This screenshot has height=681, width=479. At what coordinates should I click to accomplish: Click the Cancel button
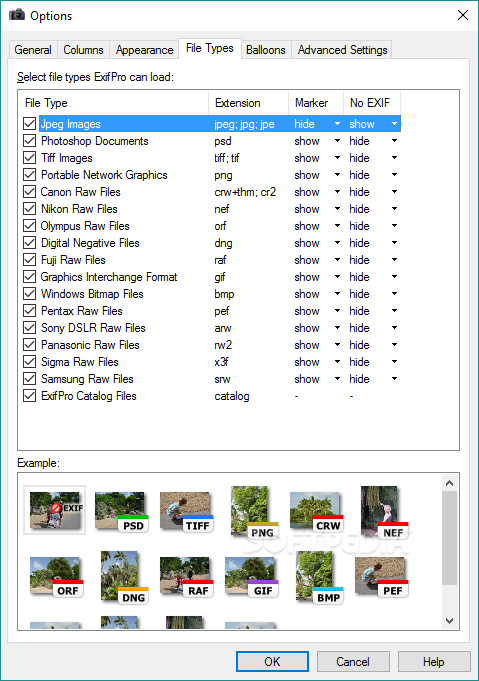pyautogui.click(x=353, y=661)
